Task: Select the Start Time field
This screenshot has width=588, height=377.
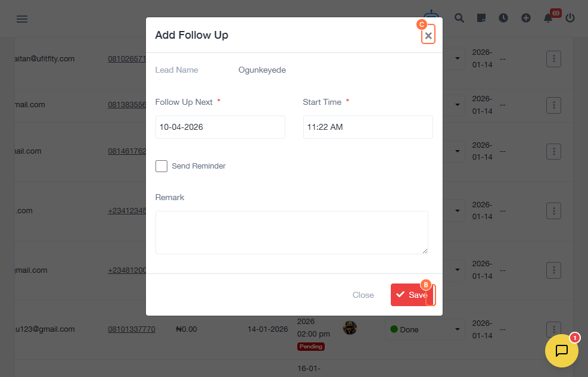Action: pyautogui.click(x=368, y=127)
